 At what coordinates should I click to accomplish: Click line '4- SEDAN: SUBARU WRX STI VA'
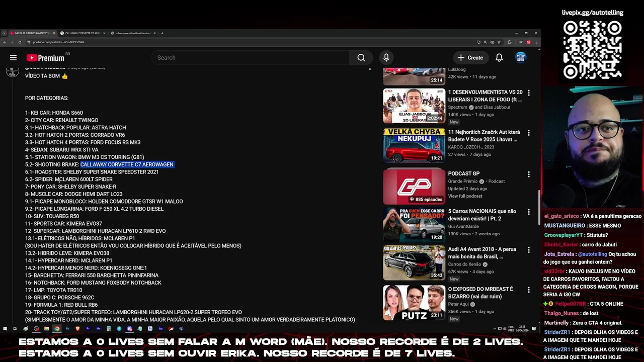tap(61, 150)
